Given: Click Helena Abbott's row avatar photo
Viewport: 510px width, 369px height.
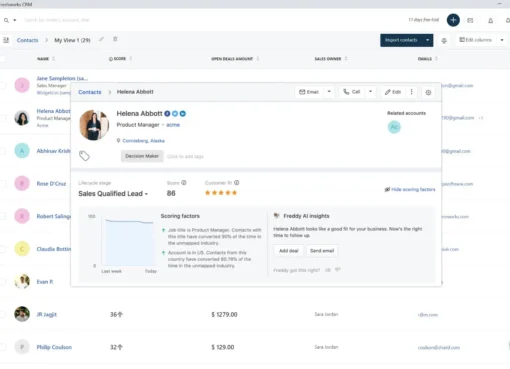Looking at the screenshot, I should click(22, 118).
